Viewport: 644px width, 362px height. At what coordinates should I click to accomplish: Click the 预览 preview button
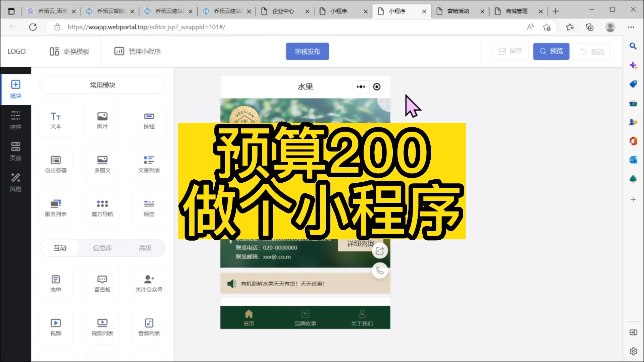pyautogui.click(x=551, y=51)
